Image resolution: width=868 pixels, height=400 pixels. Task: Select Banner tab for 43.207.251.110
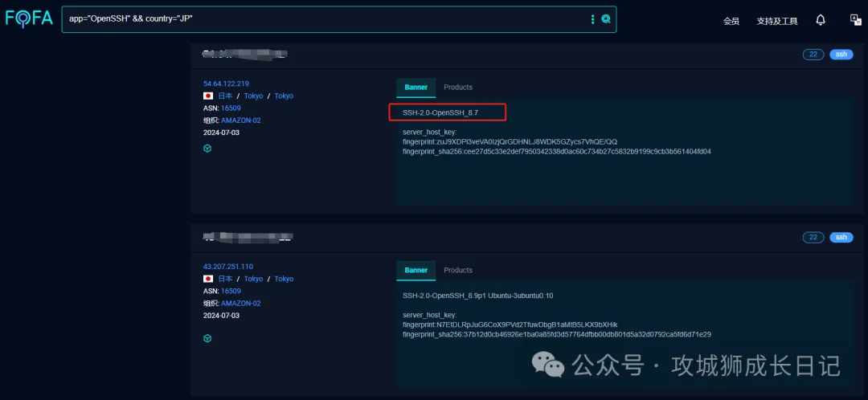[416, 271]
